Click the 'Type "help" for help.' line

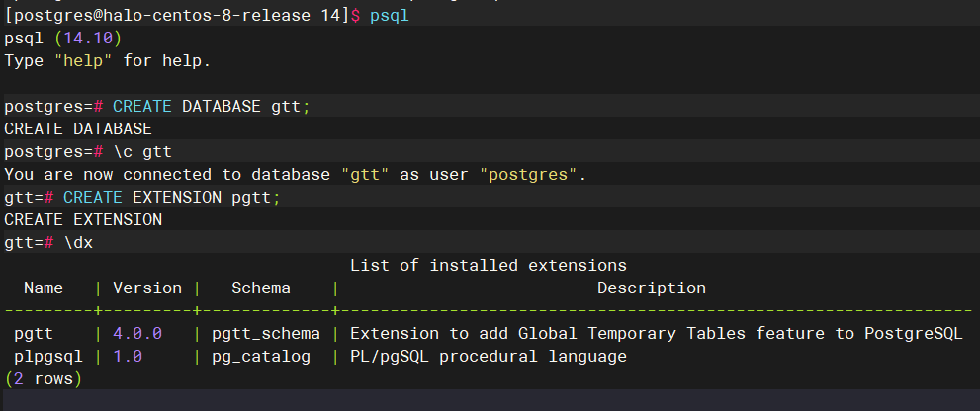pyautogui.click(x=107, y=60)
